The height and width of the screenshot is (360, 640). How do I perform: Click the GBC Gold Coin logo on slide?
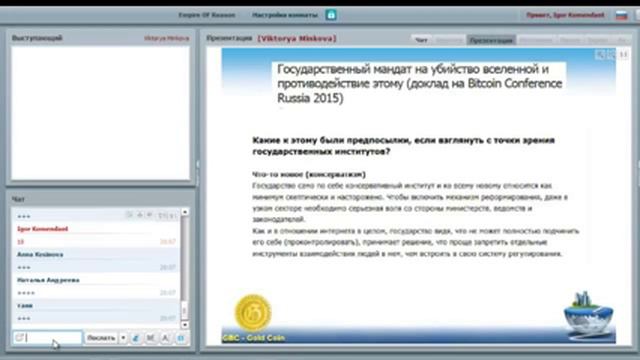click(x=253, y=313)
